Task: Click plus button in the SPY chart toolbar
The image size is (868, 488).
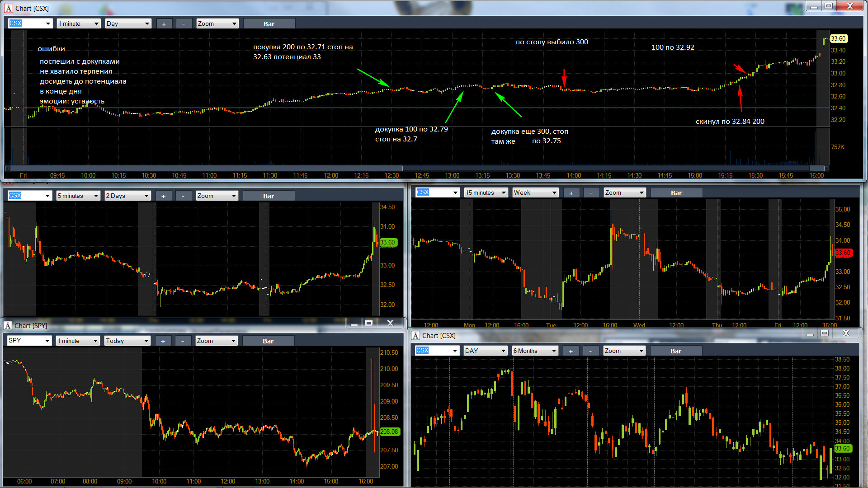Action: tap(163, 341)
